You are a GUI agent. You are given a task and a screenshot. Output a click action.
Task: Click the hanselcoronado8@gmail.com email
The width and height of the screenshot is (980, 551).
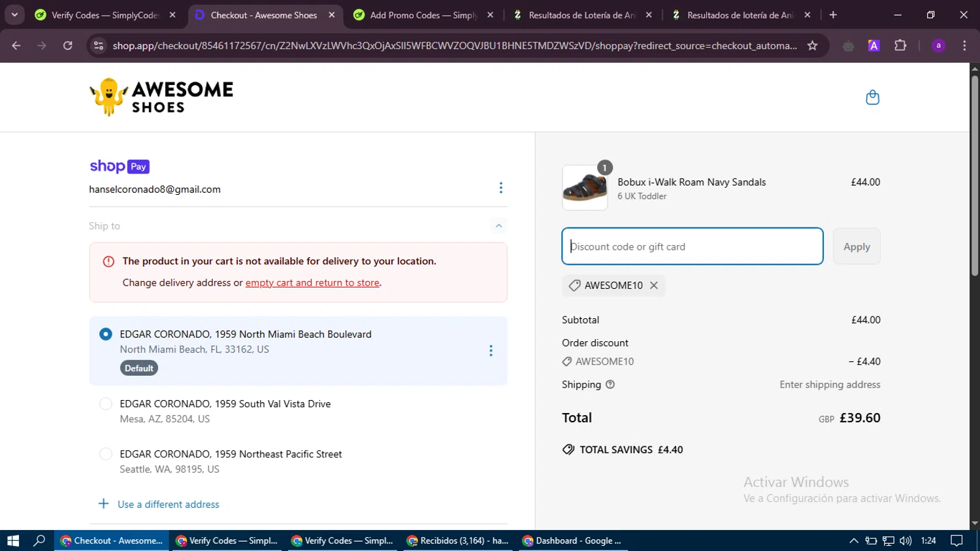[x=155, y=190]
